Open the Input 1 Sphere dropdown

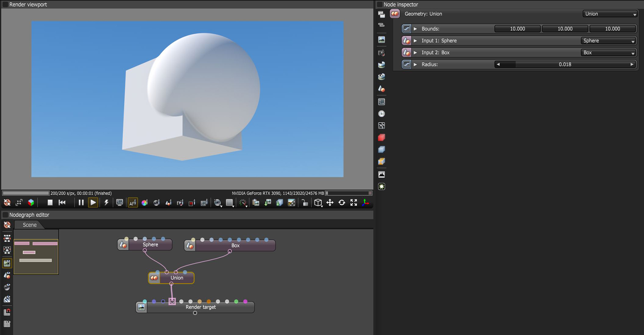click(x=608, y=41)
